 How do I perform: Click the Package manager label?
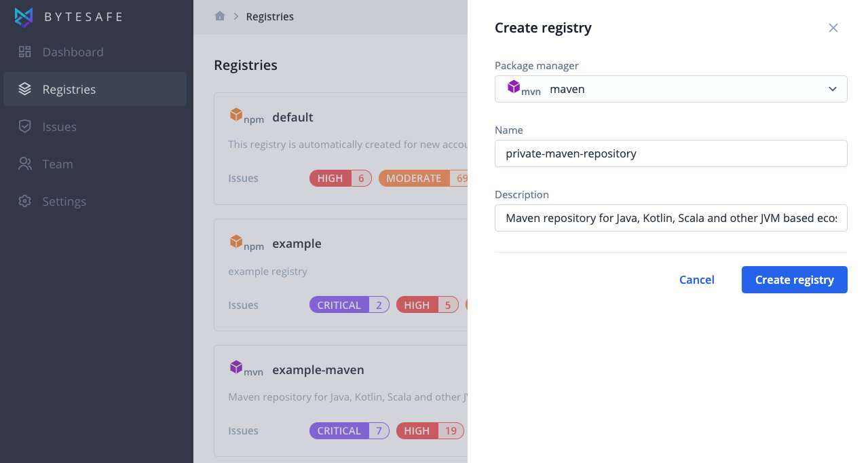coord(536,66)
